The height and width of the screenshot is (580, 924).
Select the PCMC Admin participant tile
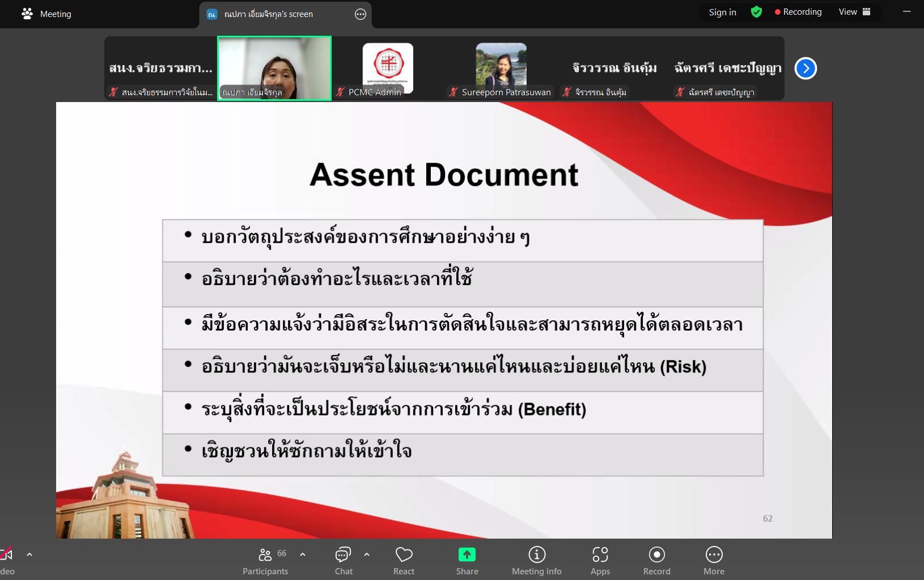[388, 68]
